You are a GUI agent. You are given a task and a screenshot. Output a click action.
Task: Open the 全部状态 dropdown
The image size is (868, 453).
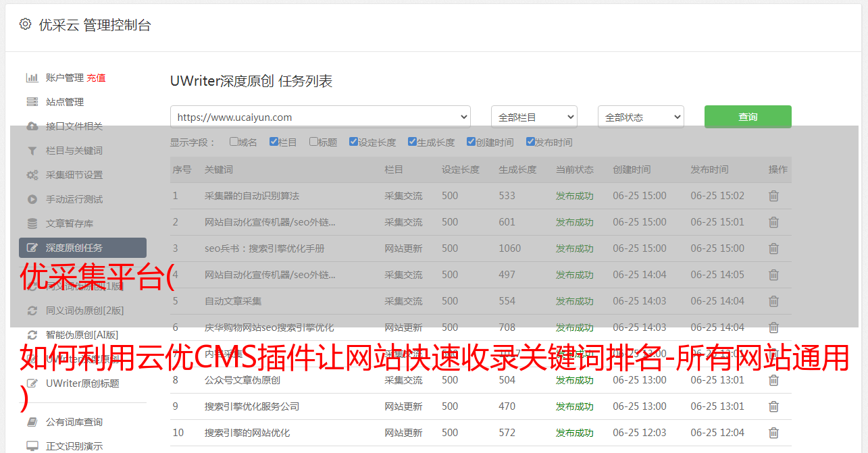641,117
